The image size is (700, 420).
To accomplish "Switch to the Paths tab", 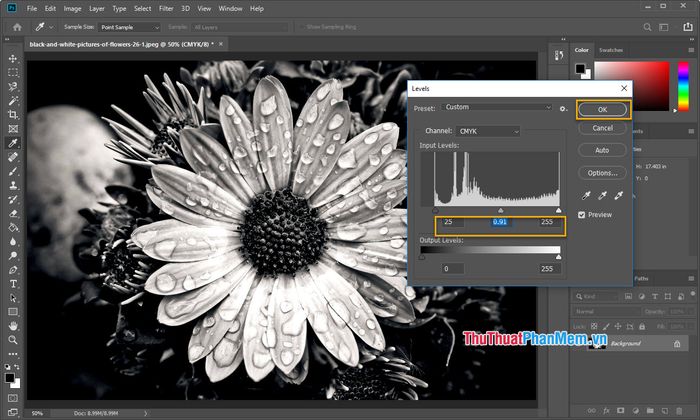I will coord(641,279).
